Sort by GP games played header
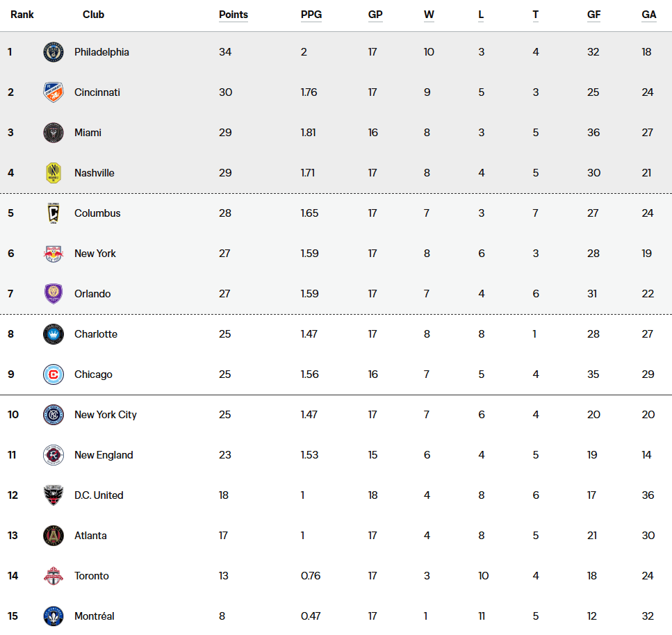Viewport: 672px width, 635px height. coord(375,15)
